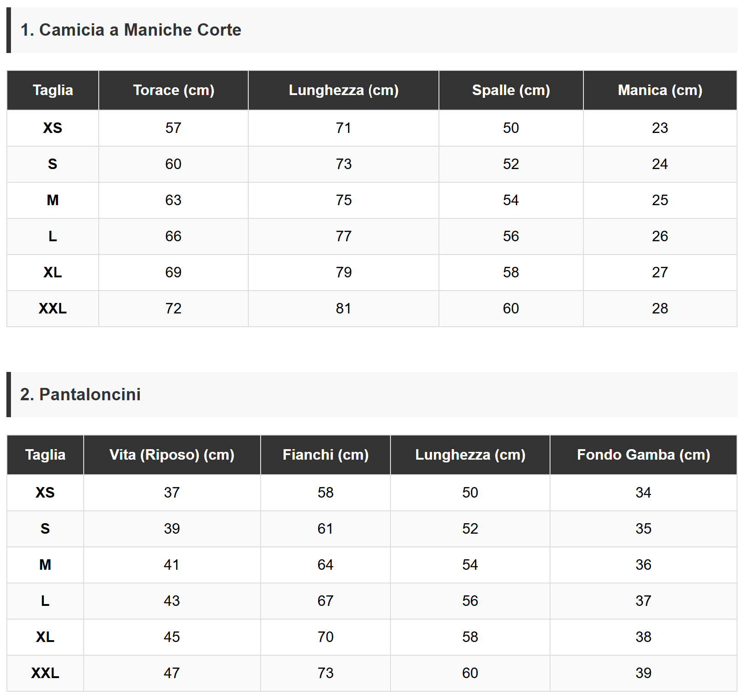
Task: Select the shoulder value 58 in shirt table
Action: coord(511,272)
